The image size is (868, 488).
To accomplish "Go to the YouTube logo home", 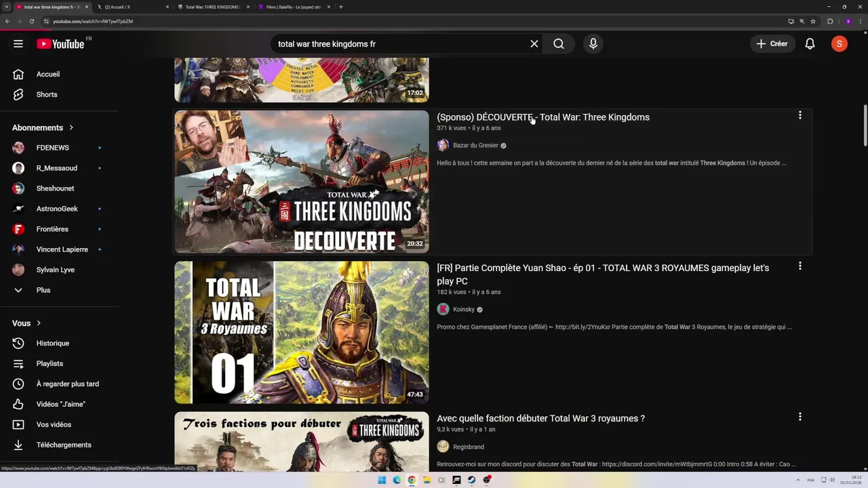I will 61,44.
